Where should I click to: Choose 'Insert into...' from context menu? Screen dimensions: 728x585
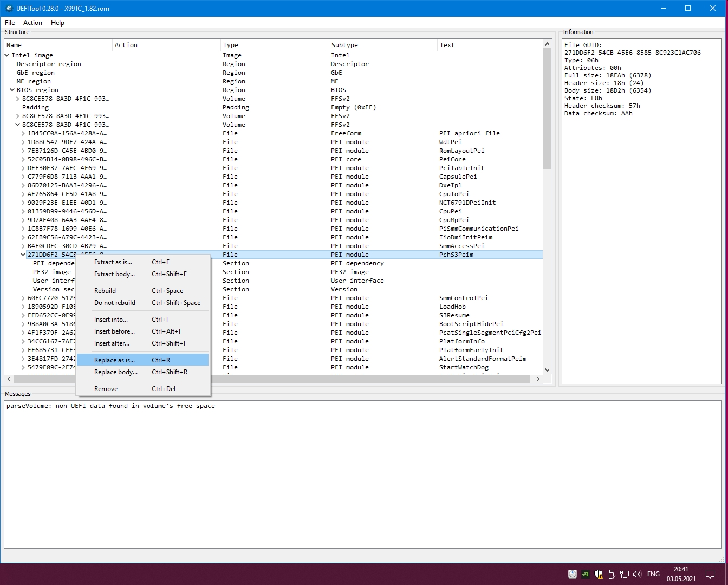click(x=143, y=320)
